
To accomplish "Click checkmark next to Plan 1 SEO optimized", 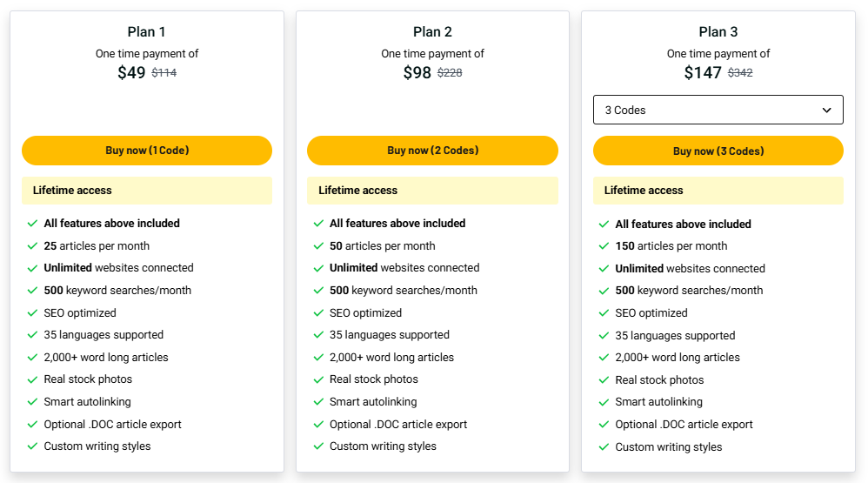I will coord(33,313).
